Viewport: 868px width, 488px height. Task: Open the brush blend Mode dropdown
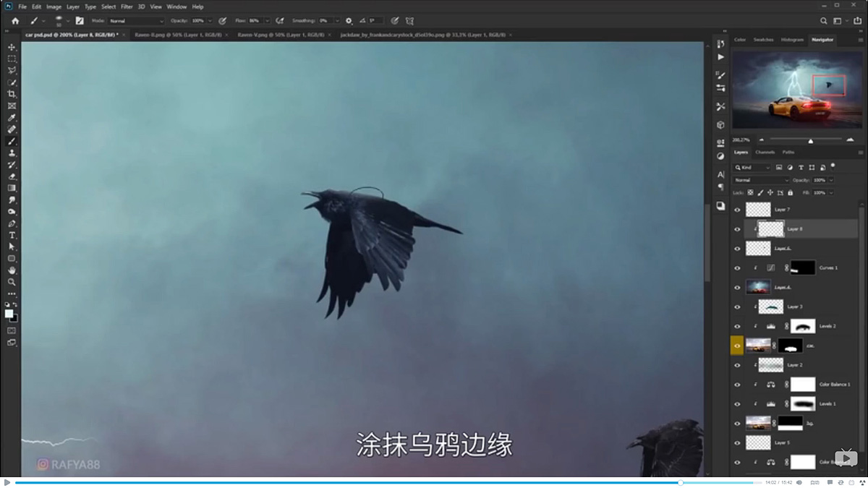[x=137, y=20]
